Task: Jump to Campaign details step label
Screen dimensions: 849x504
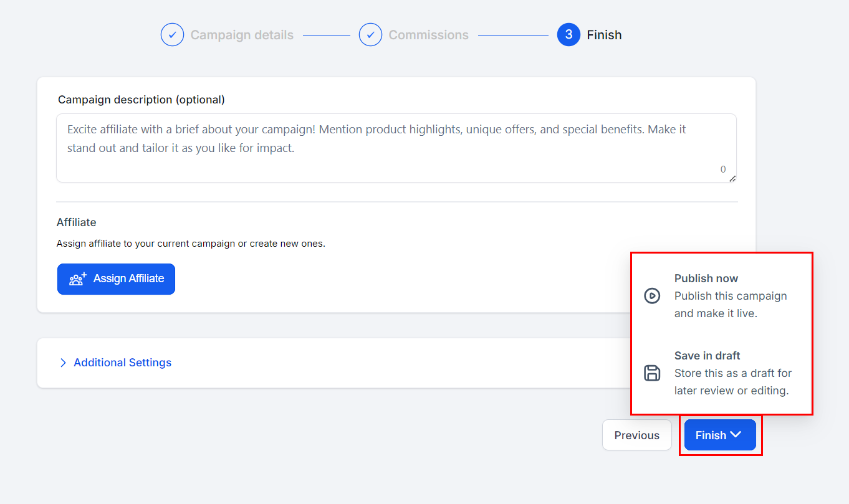Action: point(242,35)
